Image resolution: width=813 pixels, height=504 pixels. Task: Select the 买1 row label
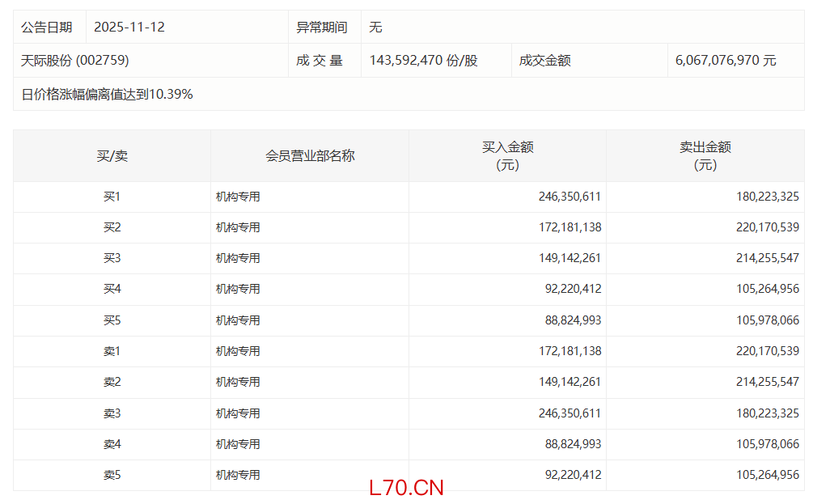click(112, 197)
